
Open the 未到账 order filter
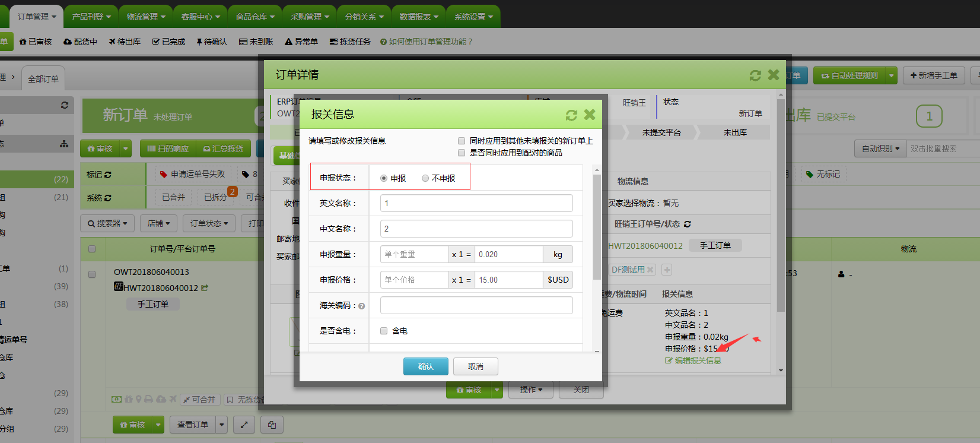256,42
